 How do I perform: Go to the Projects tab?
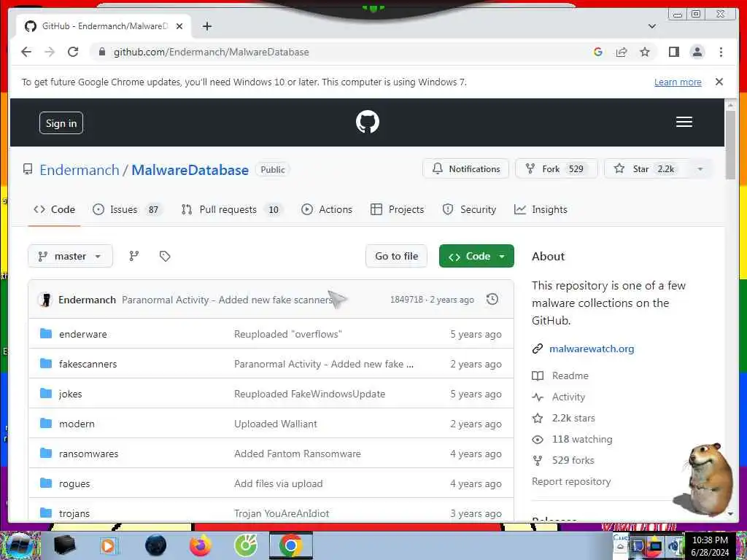(x=397, y=209)
